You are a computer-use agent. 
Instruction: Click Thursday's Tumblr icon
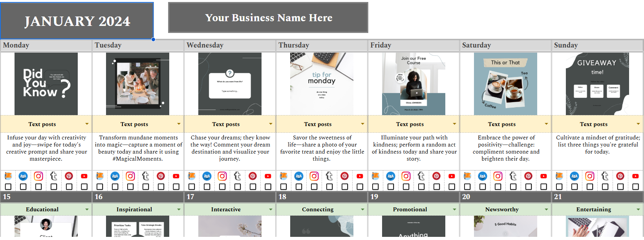(329, 176)
